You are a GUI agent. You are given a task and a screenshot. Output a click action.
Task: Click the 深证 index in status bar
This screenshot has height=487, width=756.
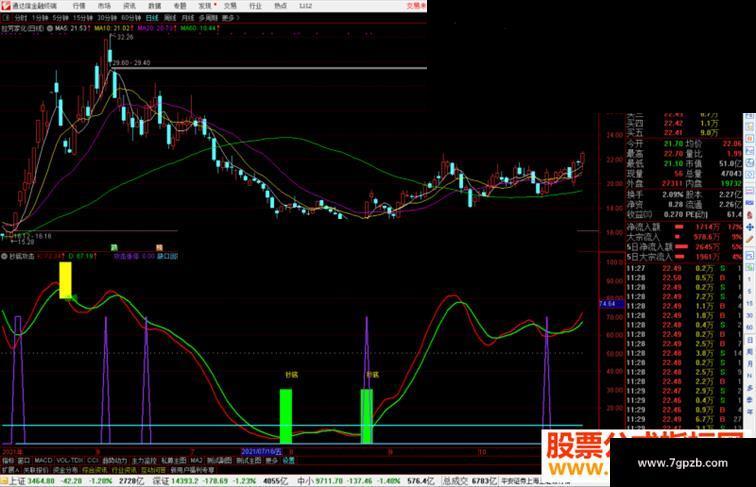(x=161, y=481)
